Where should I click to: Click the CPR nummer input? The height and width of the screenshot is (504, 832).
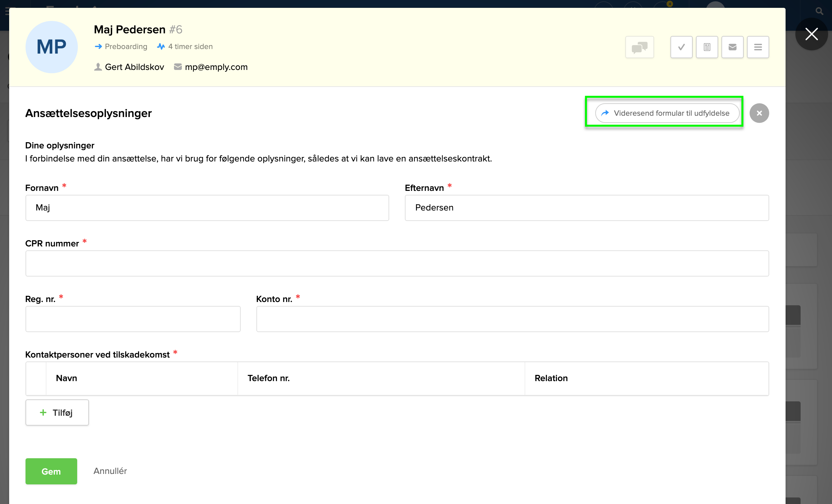point(397,263)
